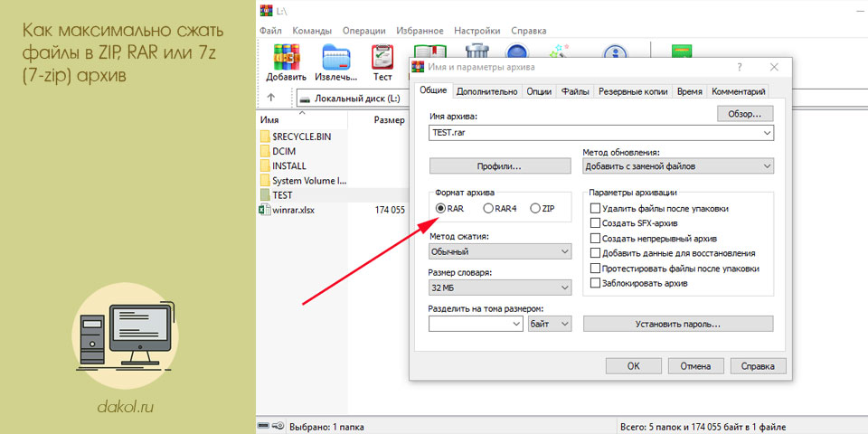Enable Заблокировать архив checkbox
Viewport: 868px width, 434px height.
tap(595, 283)
